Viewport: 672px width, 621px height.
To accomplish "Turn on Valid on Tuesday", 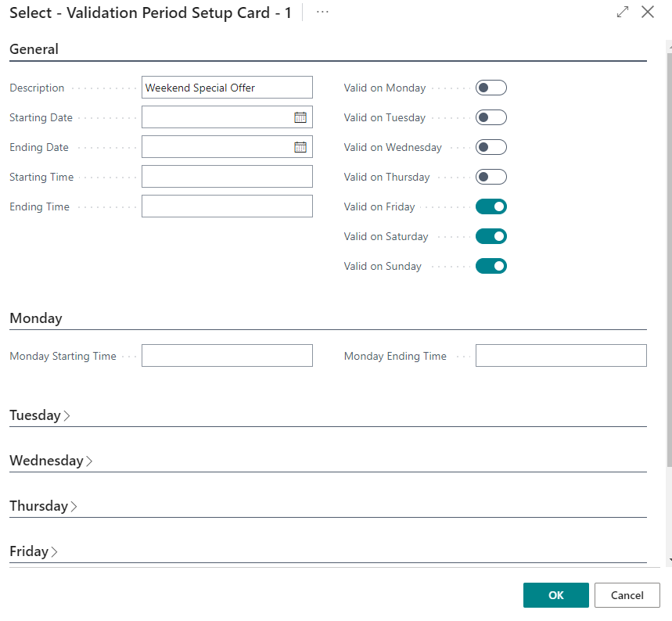I will click(491, 117).
